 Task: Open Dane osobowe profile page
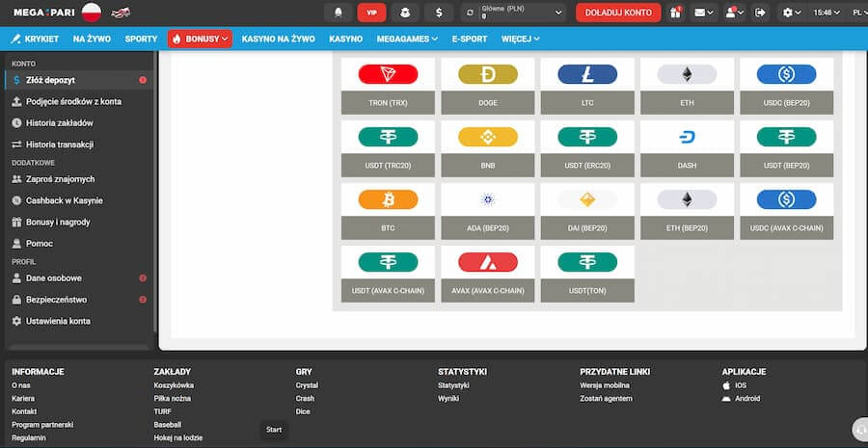click(79, 278)
